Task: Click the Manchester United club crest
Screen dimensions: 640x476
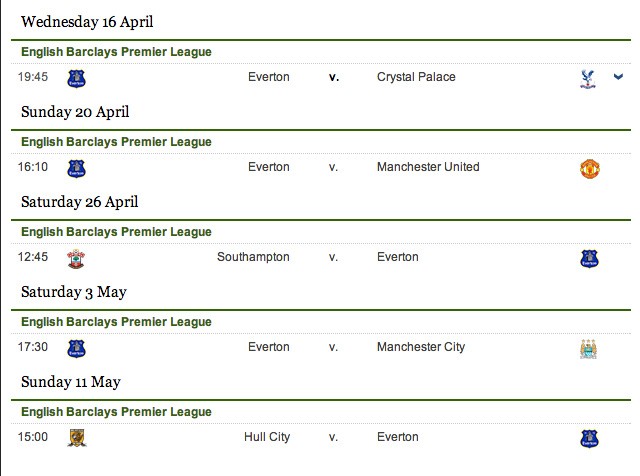Action: coord(589,169)
